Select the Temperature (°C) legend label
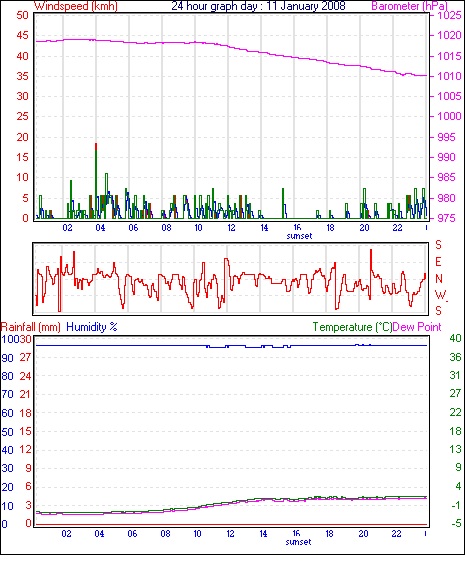This screenshot has height=563, width=466. (352, 327)
